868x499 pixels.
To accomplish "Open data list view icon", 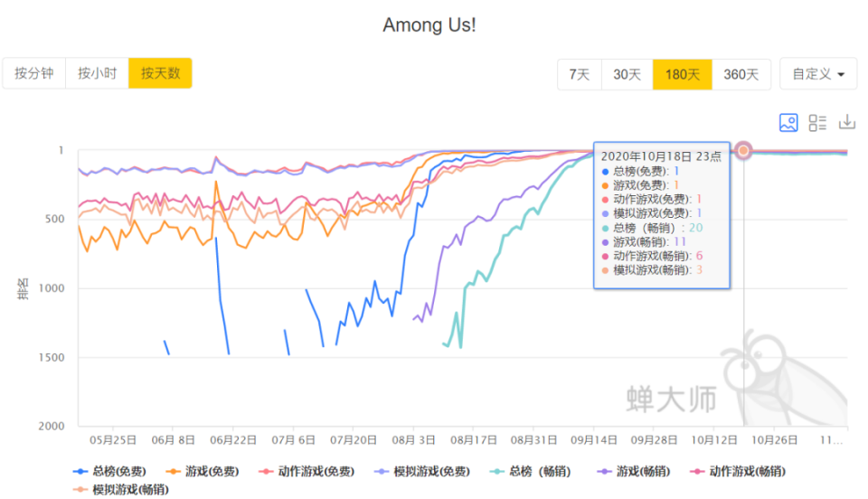I will (817, 122).
